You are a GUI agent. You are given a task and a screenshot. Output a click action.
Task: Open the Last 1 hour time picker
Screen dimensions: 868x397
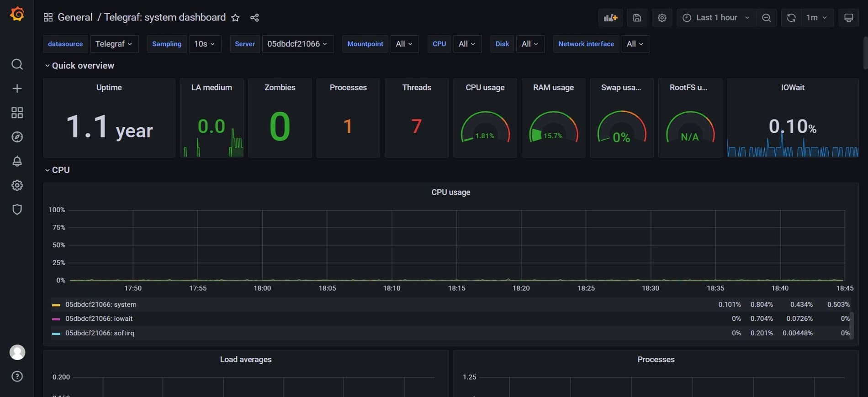click(716, 18)
